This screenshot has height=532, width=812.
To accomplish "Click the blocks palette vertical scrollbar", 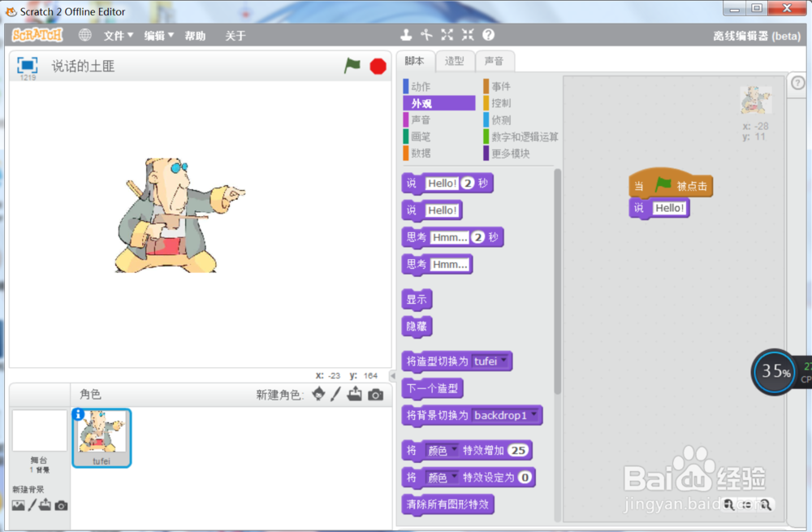I will click(558, 283).
